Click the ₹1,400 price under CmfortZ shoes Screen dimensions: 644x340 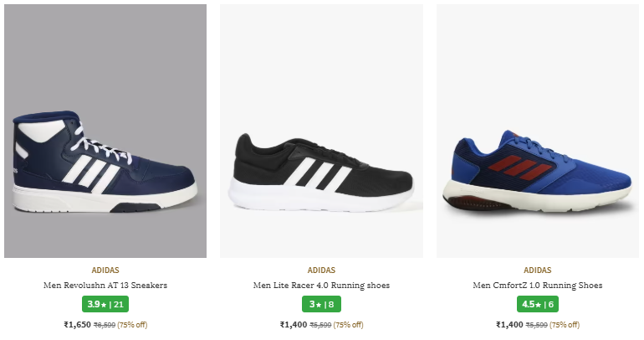click(509, 325)
